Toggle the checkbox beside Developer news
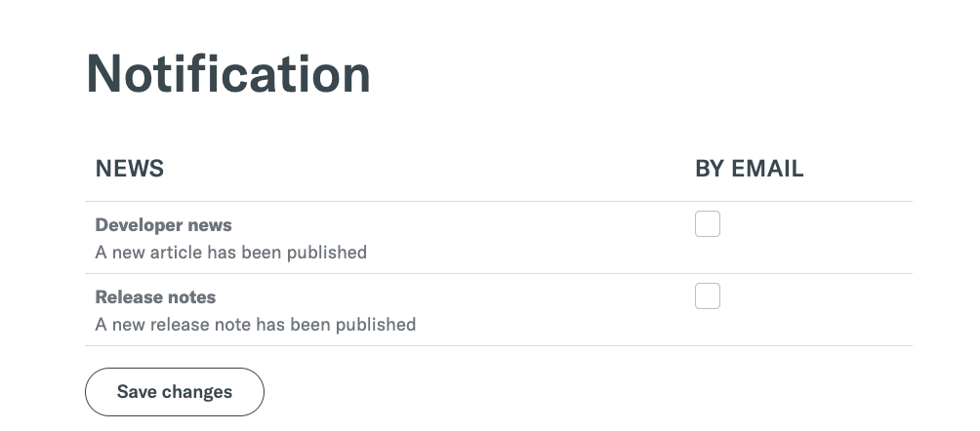The height and width of the screenshot is (431, 980). pos(708,224)
